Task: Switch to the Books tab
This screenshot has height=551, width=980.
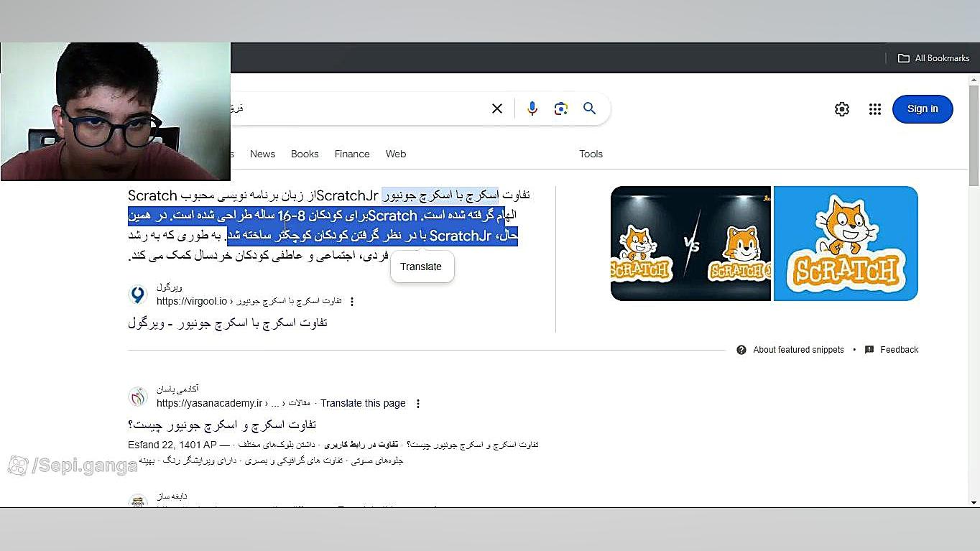Action: [305, 154]
